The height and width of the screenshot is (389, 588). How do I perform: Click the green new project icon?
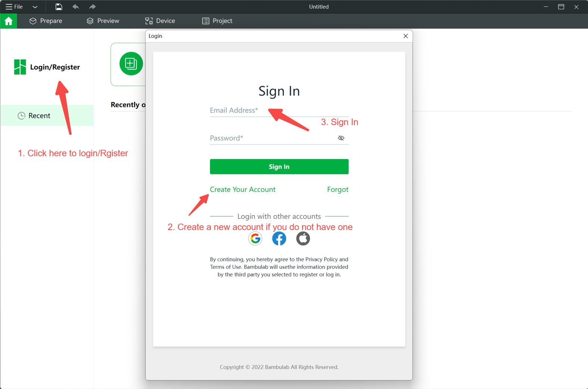tap(131, 64)
